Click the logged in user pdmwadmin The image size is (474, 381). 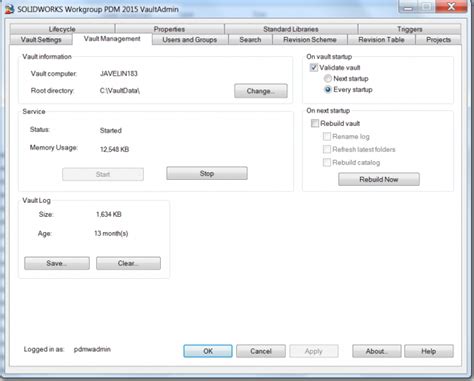[x=92, y=349]
